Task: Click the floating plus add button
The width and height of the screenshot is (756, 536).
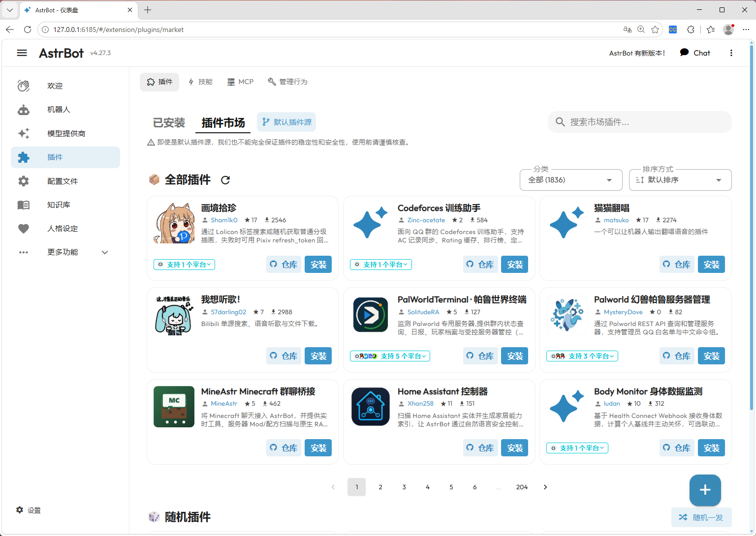Action: coord(705,490)
